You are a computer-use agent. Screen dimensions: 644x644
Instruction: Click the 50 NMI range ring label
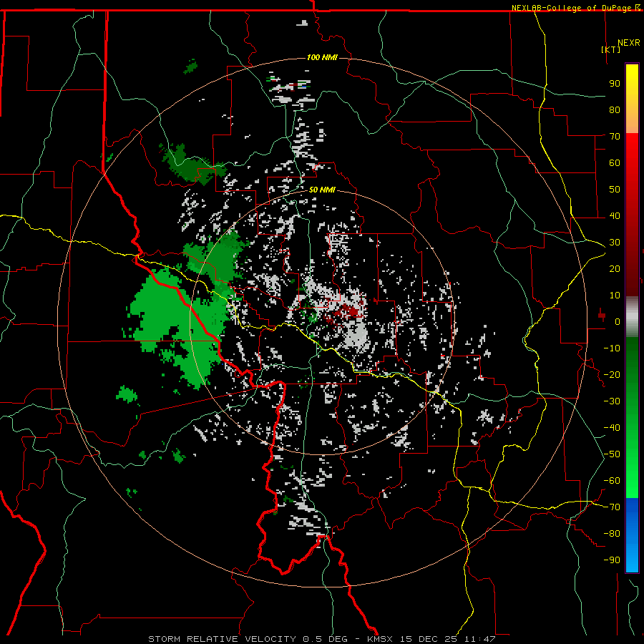click(x=322, y=190)
